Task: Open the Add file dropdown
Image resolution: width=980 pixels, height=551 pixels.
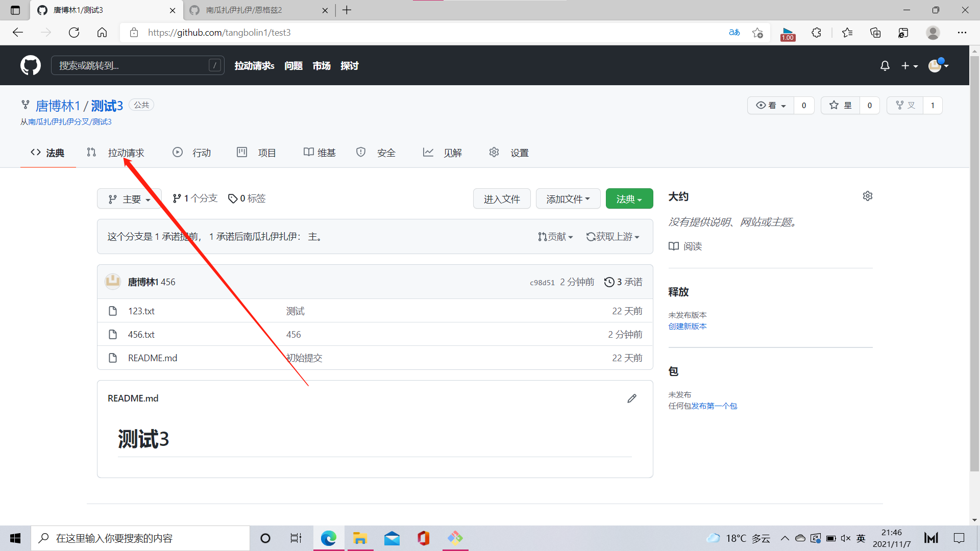Action: click(x=568, y=199)
